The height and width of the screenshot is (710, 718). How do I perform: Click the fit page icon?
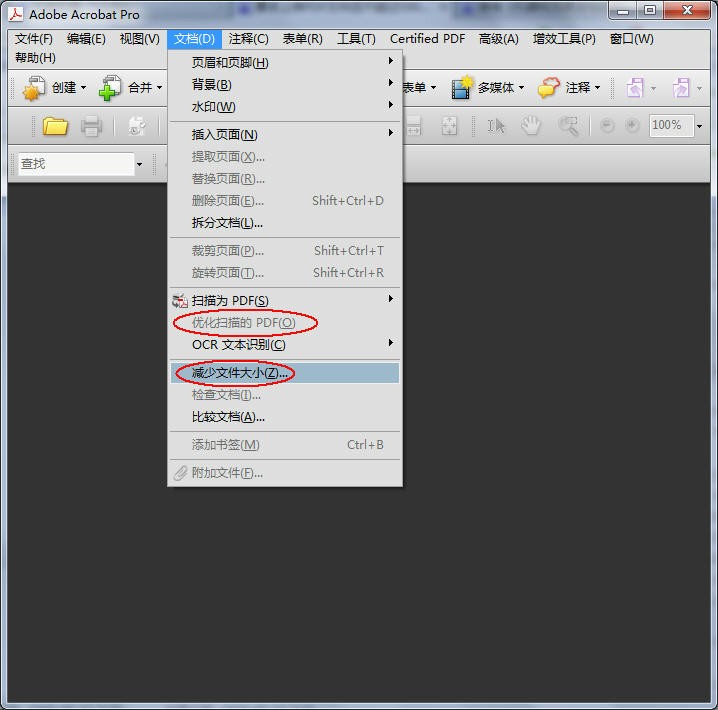coord(449,126)
